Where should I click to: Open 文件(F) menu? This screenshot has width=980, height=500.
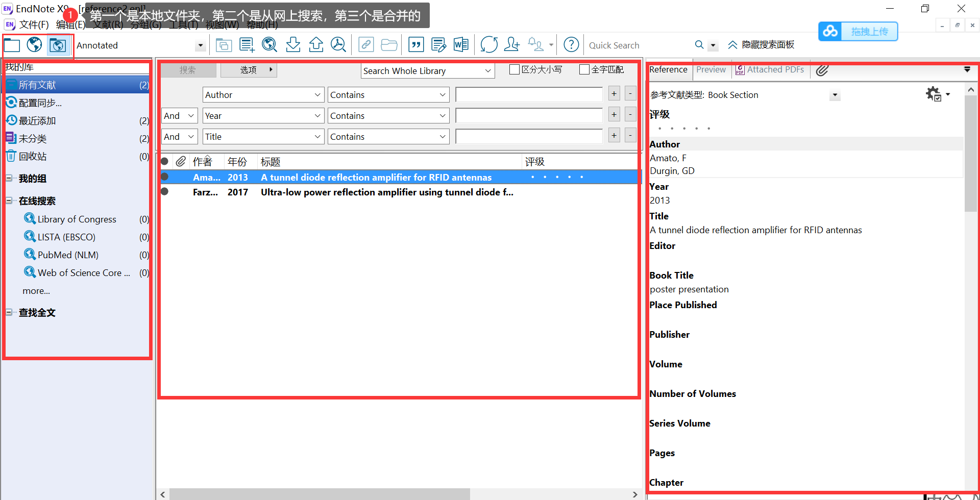(34, 24)
